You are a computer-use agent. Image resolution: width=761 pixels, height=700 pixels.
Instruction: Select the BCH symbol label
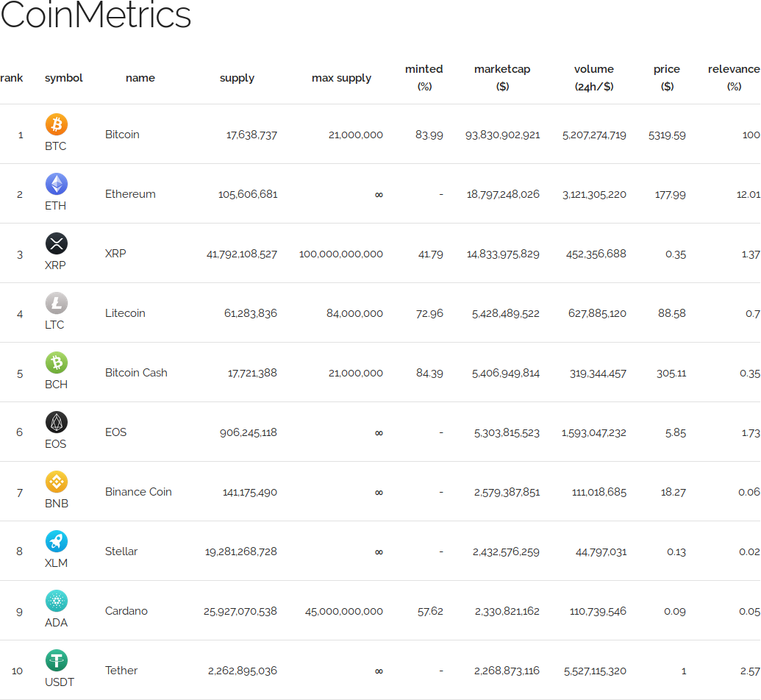coord(57,385)
